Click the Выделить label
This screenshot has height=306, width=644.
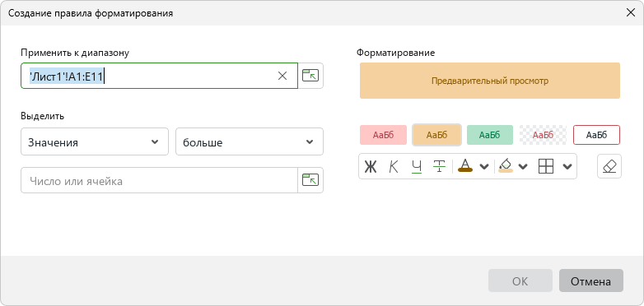pyautogui.click(x=42, y=116)
